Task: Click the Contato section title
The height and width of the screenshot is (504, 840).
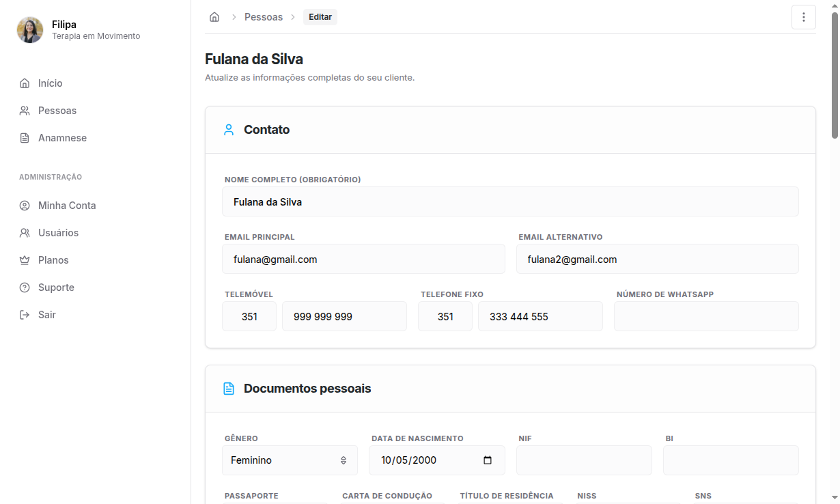Action: tap(267, 130)
